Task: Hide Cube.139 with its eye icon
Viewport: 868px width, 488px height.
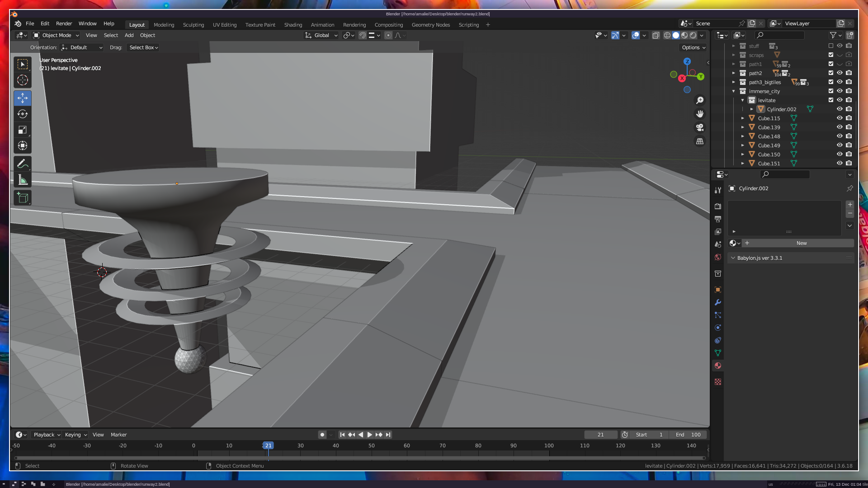Action: 840,127
